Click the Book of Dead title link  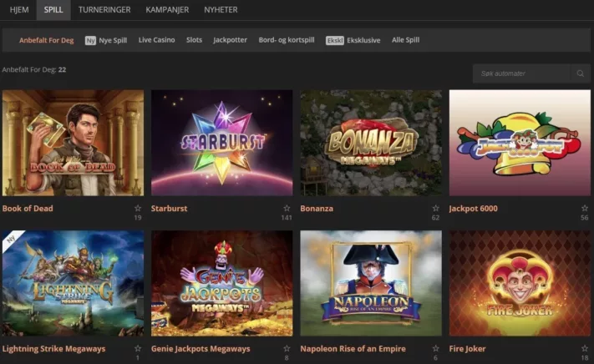click(28, 208)
